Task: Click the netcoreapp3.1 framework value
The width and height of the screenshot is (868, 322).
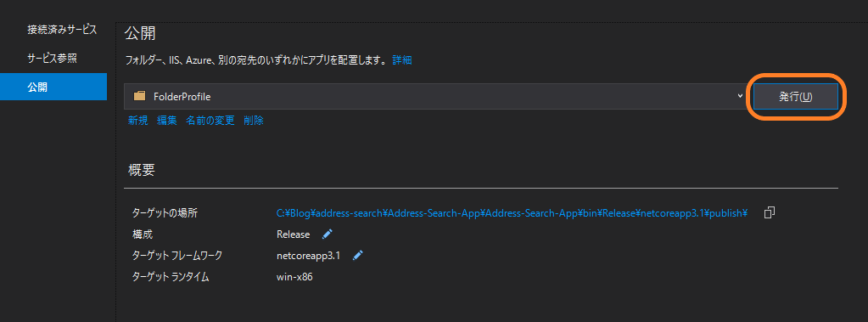Action: coord(308,256)
